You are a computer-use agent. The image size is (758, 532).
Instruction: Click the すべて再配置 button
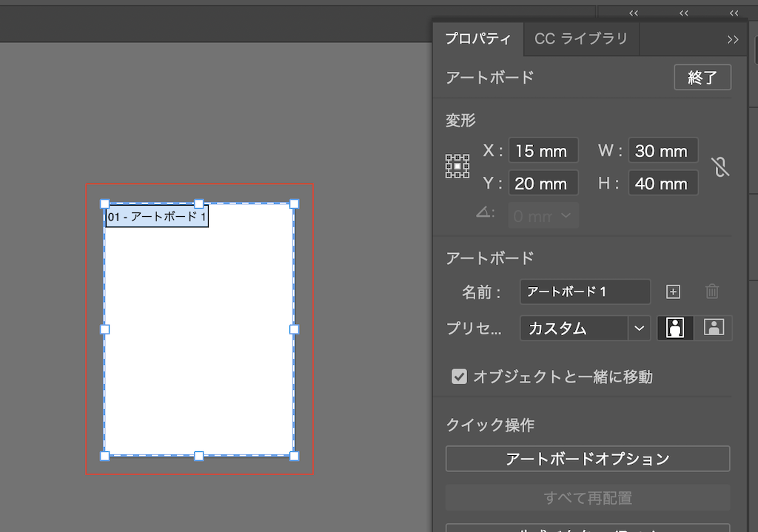pos(587,498)
